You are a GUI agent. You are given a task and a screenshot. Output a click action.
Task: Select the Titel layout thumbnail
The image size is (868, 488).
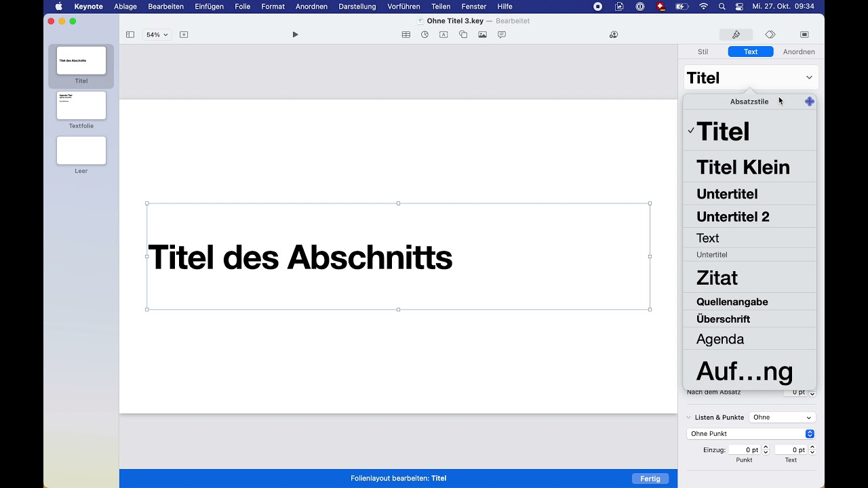click(81, 60)
